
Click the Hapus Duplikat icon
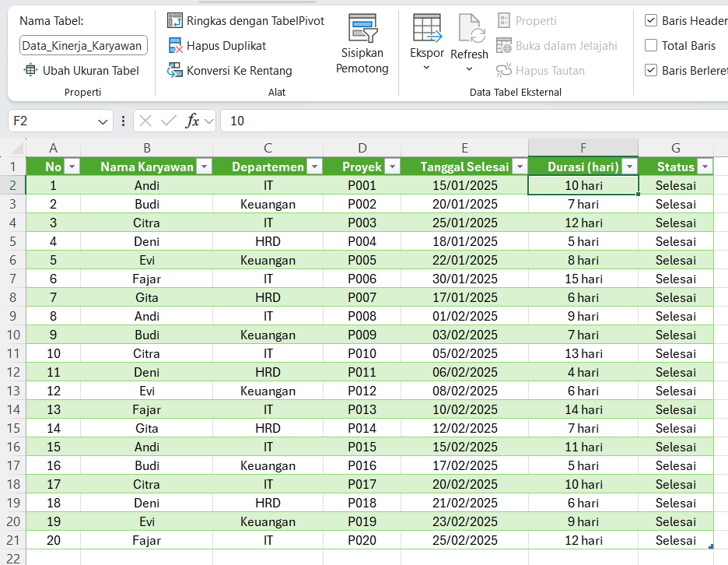175,46
